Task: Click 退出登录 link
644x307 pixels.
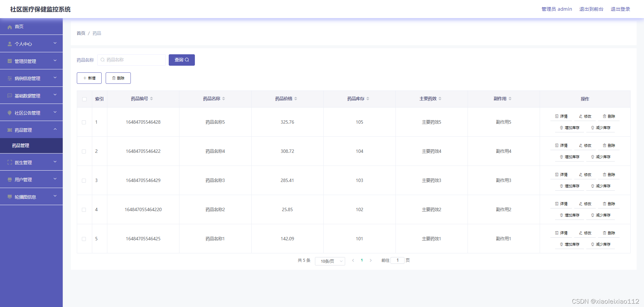Action: tap(621, 9)
